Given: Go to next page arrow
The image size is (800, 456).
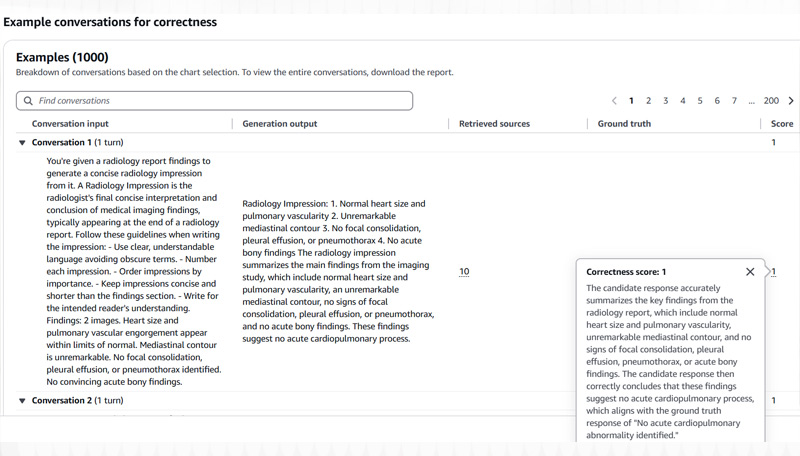Looking at the screenshot, I should coord(791,101).
